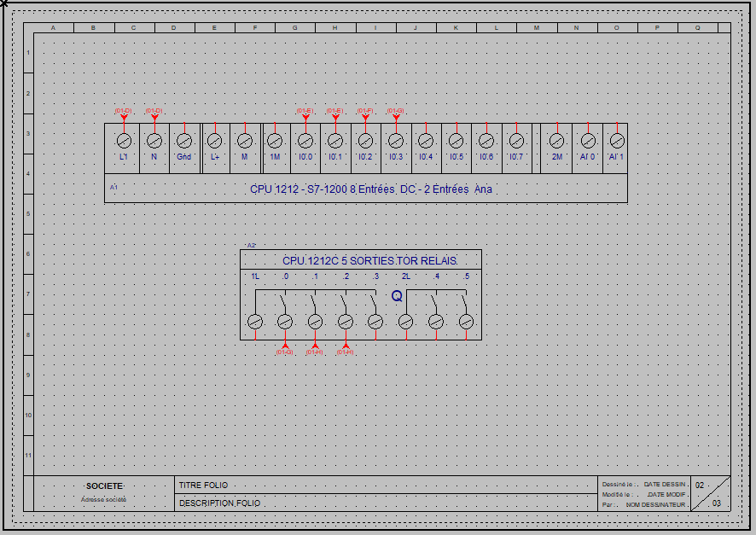The width and height of the screenshot is (756, 535).
Task: Select the L1 terminal screw symbol
Action: [124, 140]
